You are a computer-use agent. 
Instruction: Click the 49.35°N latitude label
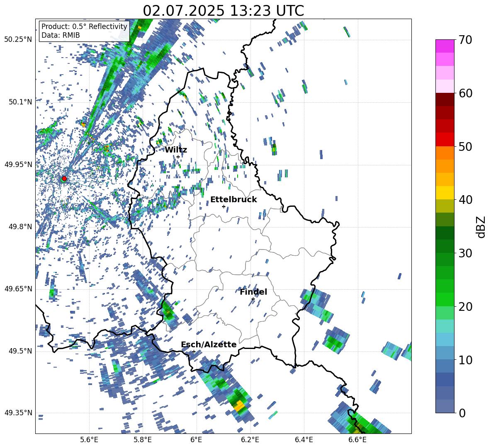tap(18, 413)
